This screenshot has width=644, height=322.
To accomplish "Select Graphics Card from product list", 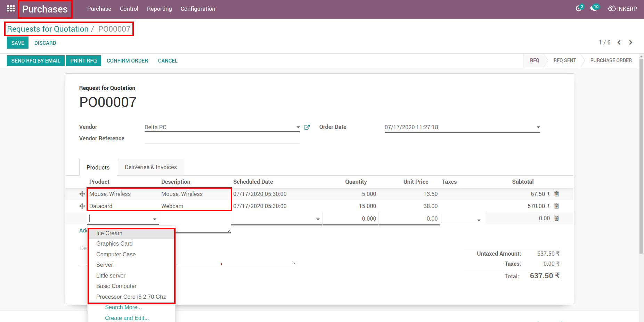I will pyautogui.click(x=114, y=243).
